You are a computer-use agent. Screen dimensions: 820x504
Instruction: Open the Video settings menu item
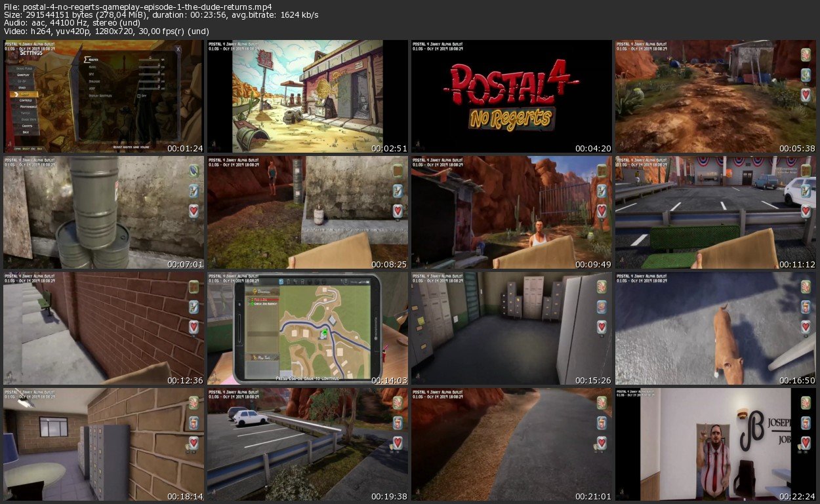pos(22,87)
